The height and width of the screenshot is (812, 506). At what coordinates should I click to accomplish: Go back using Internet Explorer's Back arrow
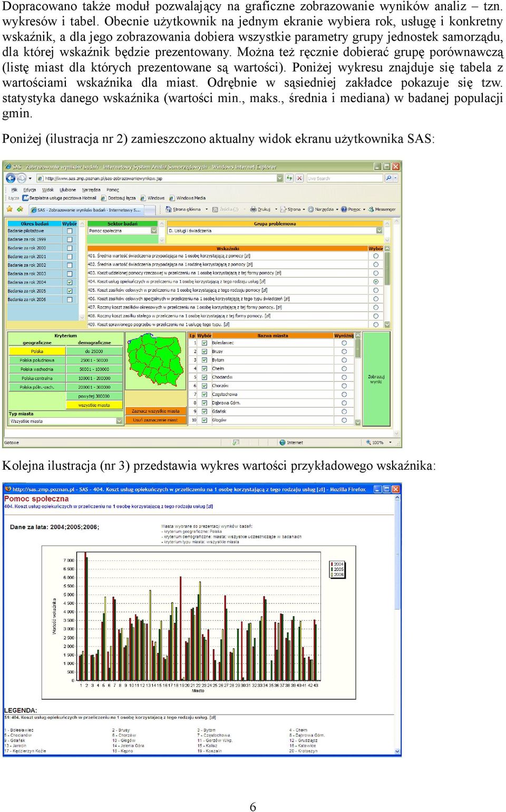click(9, 178)
